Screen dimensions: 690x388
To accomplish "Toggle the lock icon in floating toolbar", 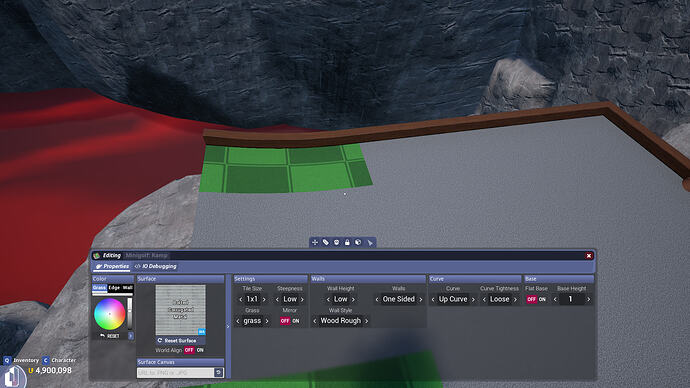I will pos(347,242).
